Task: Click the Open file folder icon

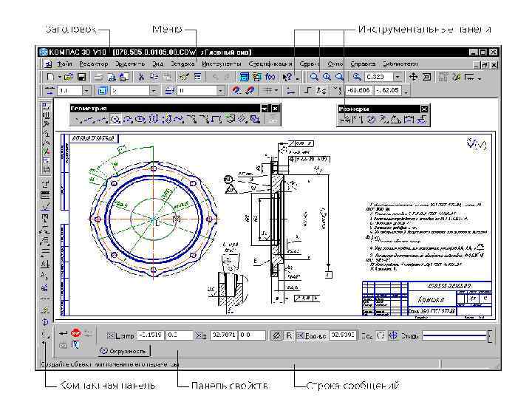Action: pos(69,77)
